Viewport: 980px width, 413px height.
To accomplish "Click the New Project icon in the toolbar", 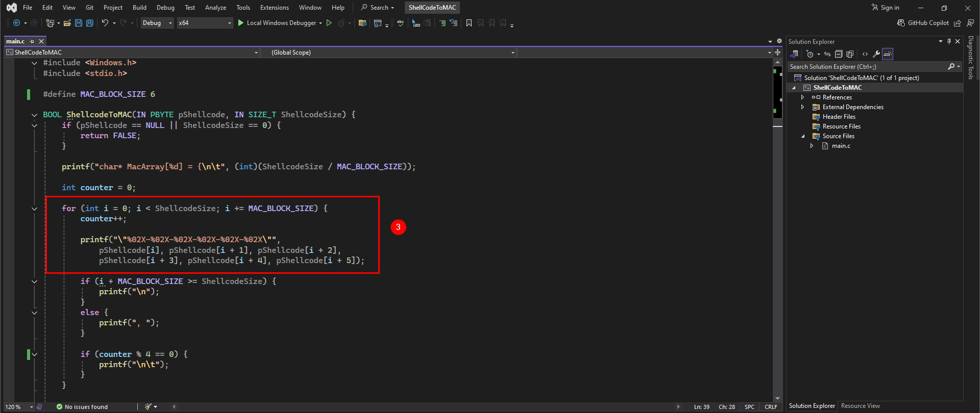I will click(50, 23).
